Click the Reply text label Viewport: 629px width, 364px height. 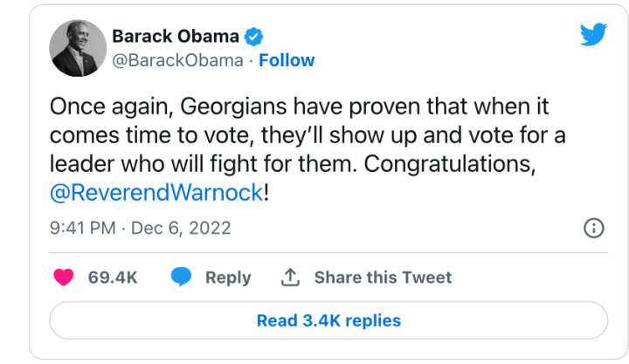(x=228, y=278)
